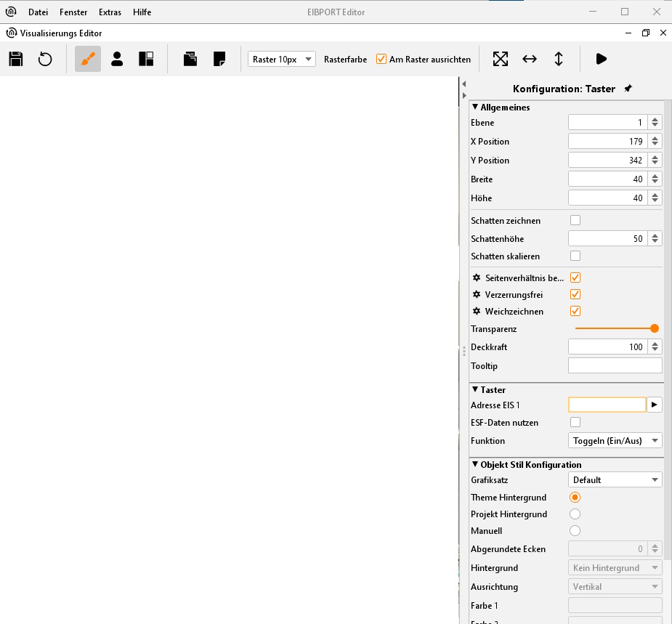
Task: Select the Projekt Hintergrund radio button
Action: pos(575,514)
